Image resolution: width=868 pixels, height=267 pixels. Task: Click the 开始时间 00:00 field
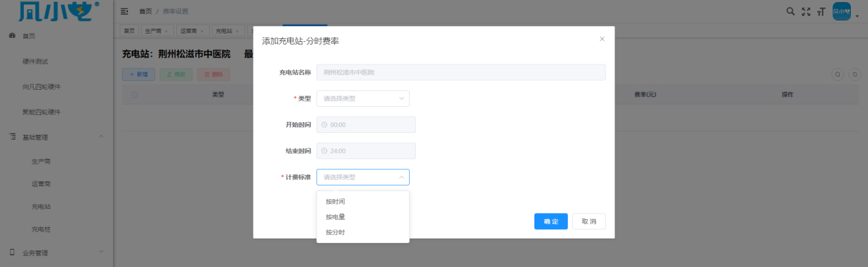point(366,125)
